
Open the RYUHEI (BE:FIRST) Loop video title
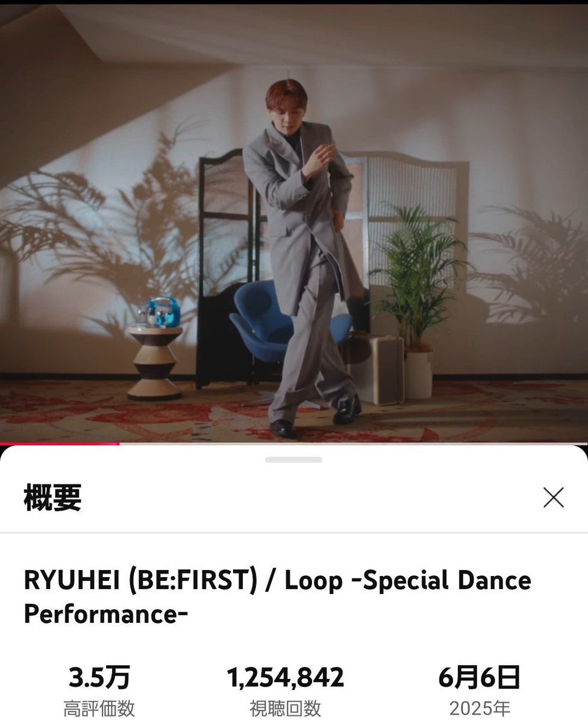277,597
